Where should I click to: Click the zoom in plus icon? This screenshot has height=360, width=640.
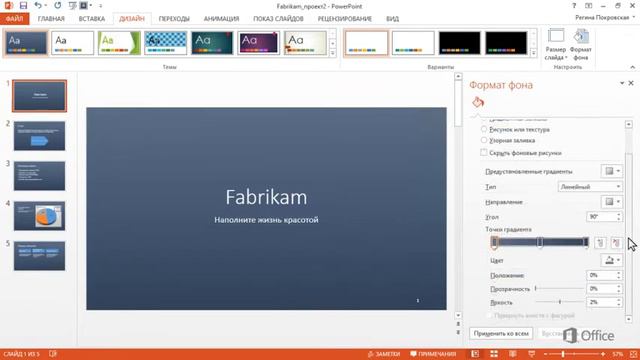603,354
